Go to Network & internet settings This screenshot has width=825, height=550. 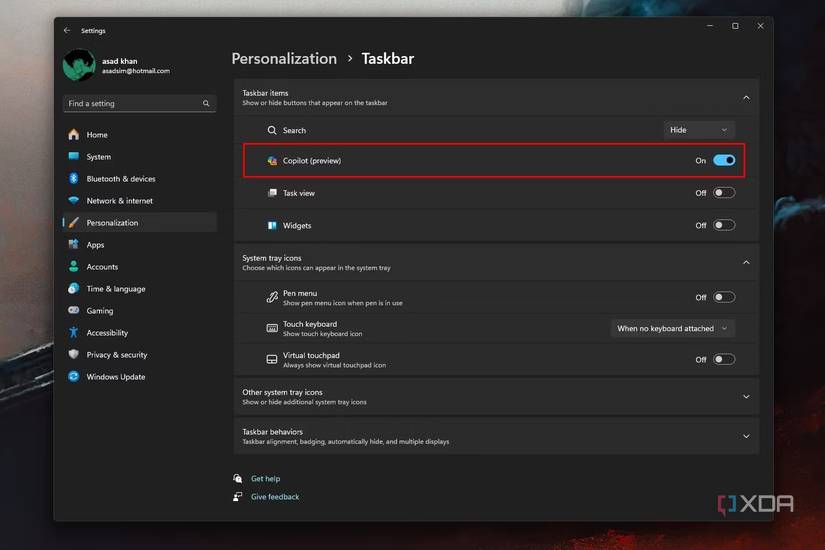coord(139,201)
